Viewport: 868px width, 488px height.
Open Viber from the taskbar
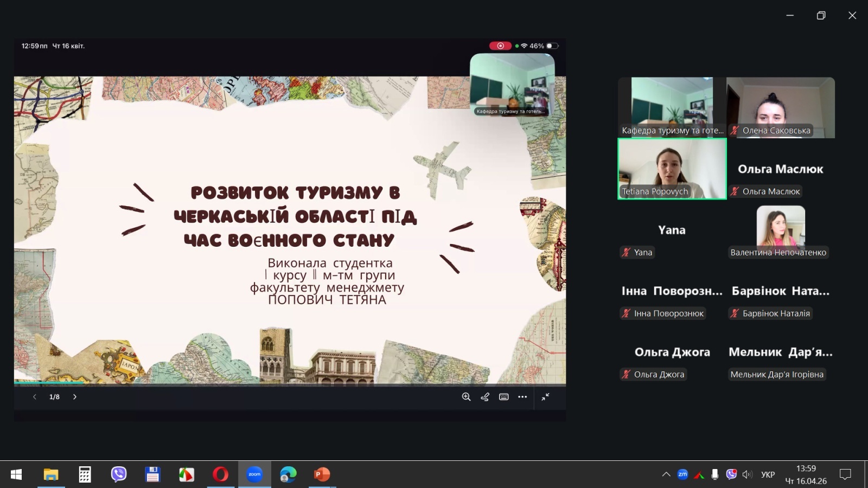coord(118,474)
